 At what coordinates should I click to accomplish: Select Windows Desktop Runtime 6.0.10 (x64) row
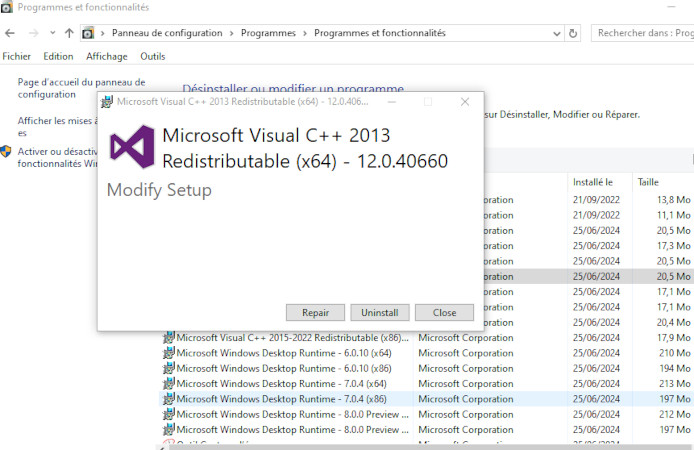[x=426, y=353]
